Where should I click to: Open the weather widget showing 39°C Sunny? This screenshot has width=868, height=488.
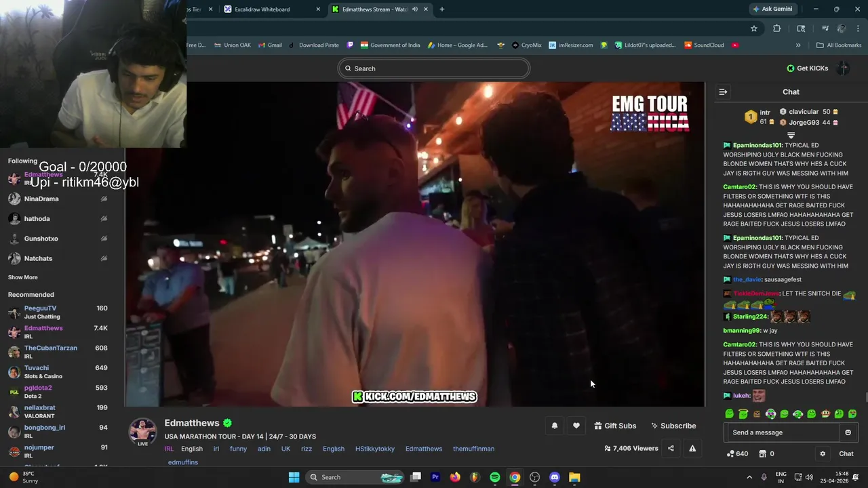point(23,477)
